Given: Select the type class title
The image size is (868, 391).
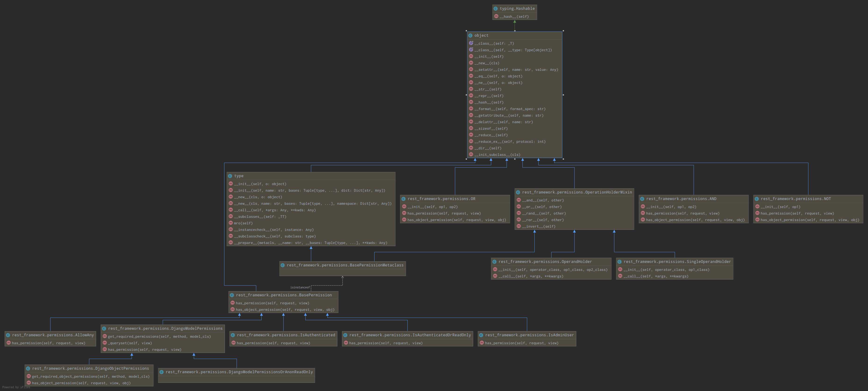Looking at the screenshot, I should (239, 176).
